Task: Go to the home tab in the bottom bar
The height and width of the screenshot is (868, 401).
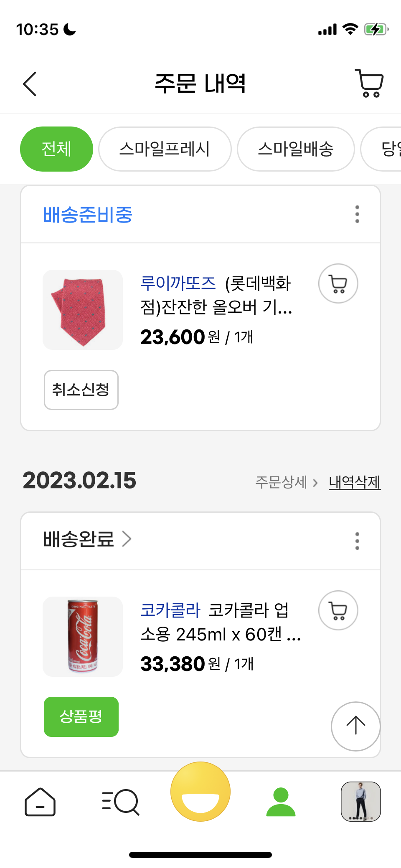Action: point(40,802)
